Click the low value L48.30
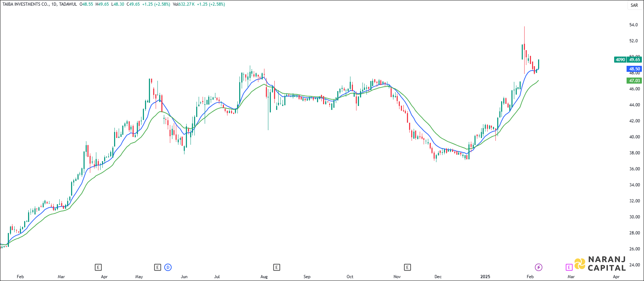The image size is (644, 281). pos(118,4)
